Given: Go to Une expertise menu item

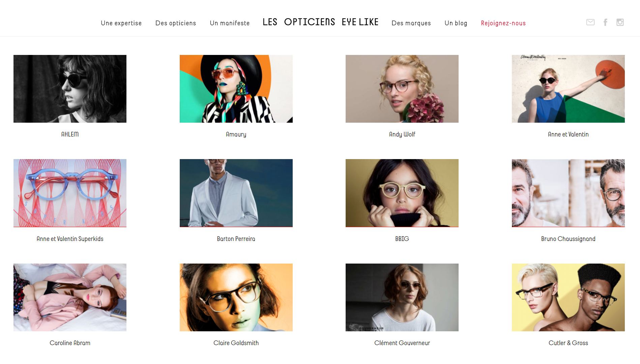Looking at the screenshot, I should coord(121,23).
